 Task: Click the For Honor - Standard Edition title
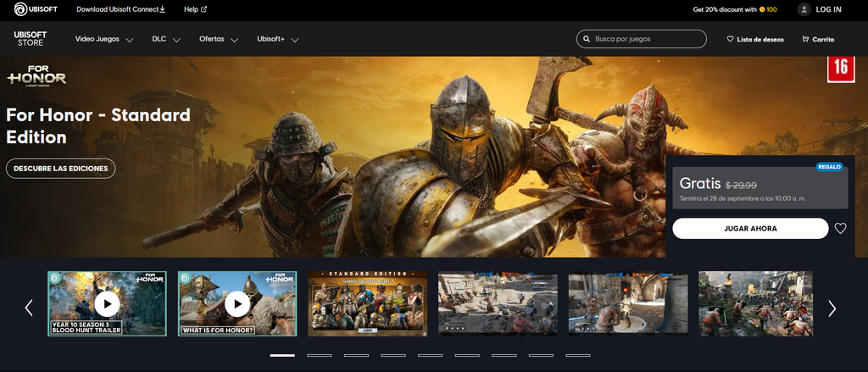point(98,125)
